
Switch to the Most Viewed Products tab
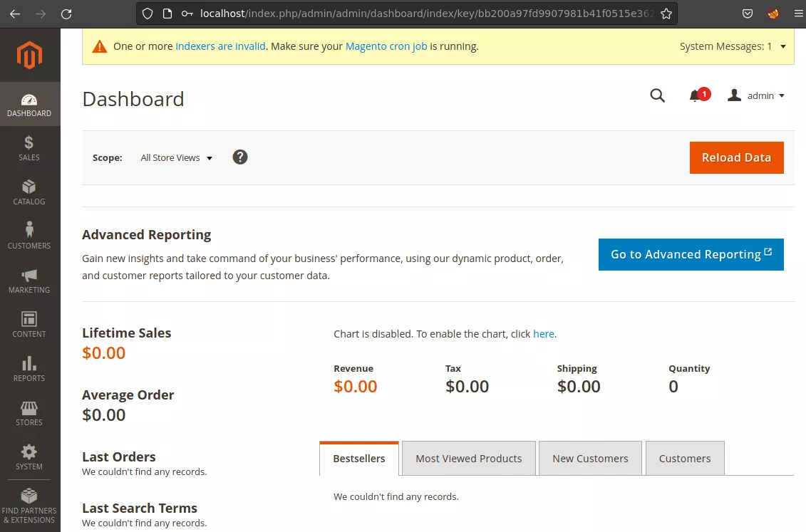(x=468, y=458)
